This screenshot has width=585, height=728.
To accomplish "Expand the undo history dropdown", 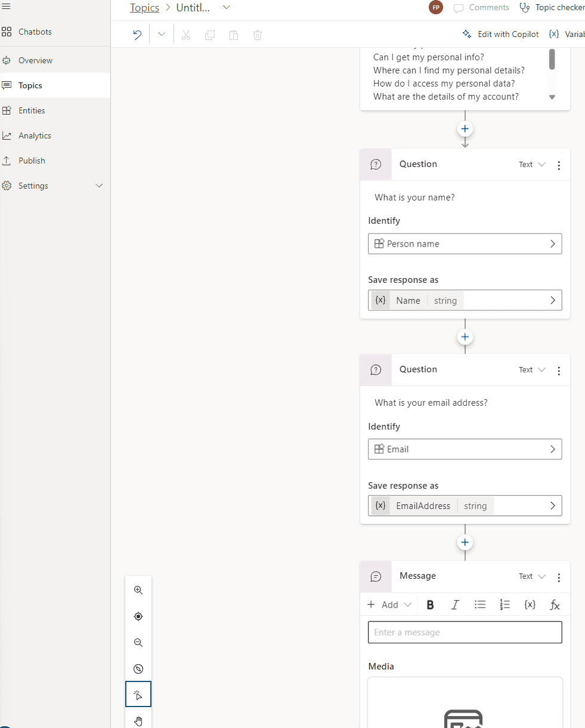I will coord(161,35).
